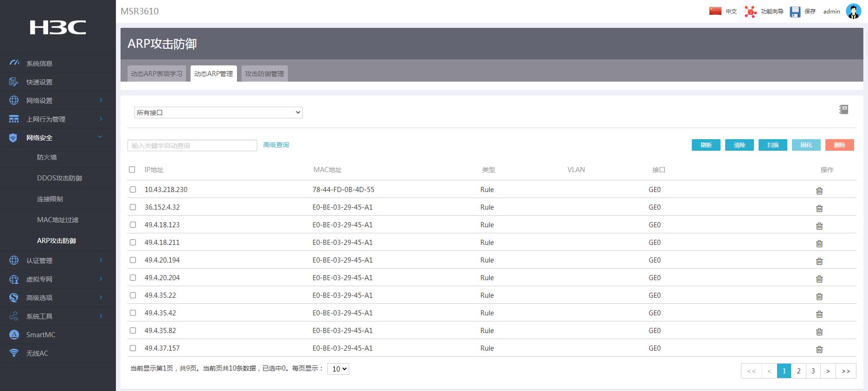The width and height of the screenshot is (868, 391).
Task: Delete 49.4.35.82 row with trash icon
Action: [819, 332]
